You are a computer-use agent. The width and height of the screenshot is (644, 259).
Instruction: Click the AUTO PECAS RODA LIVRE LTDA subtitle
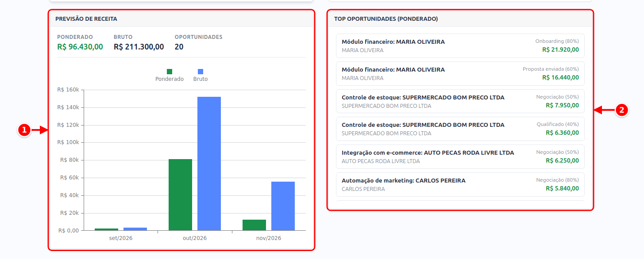[x=381, y=161]
